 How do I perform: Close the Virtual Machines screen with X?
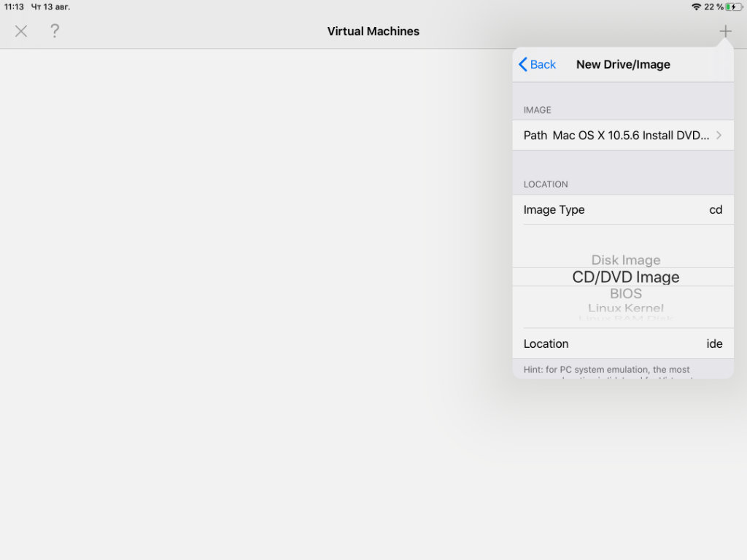coord(21,31)
